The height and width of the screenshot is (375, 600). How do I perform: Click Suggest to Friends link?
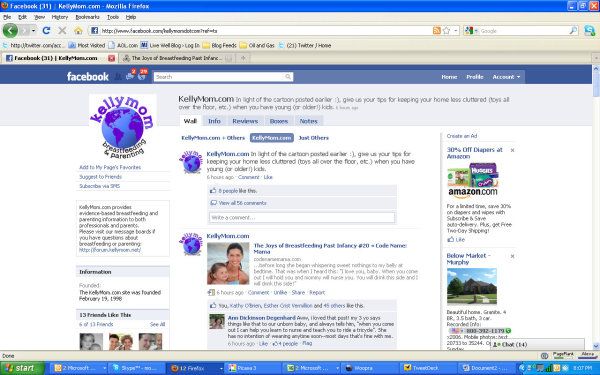(x=100, y=177)
